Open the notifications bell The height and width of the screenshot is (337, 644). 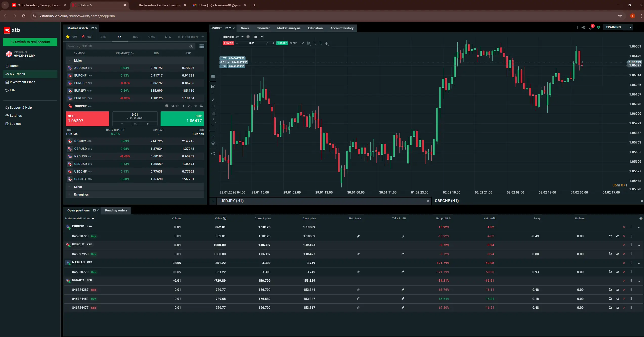tap(591, 28)
